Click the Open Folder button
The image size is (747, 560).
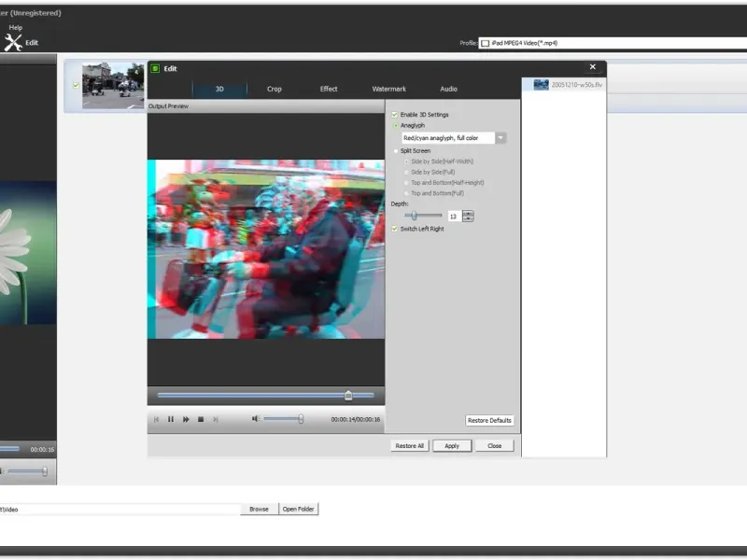(298, 510)
